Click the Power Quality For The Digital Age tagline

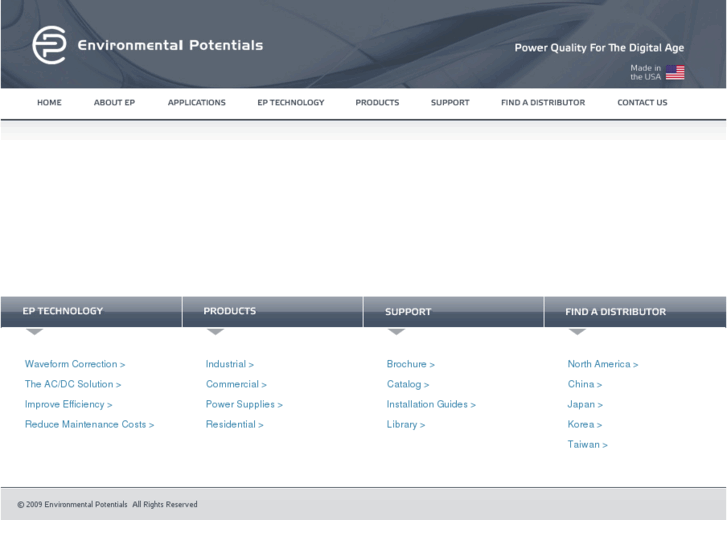click(x=599, y=48)
